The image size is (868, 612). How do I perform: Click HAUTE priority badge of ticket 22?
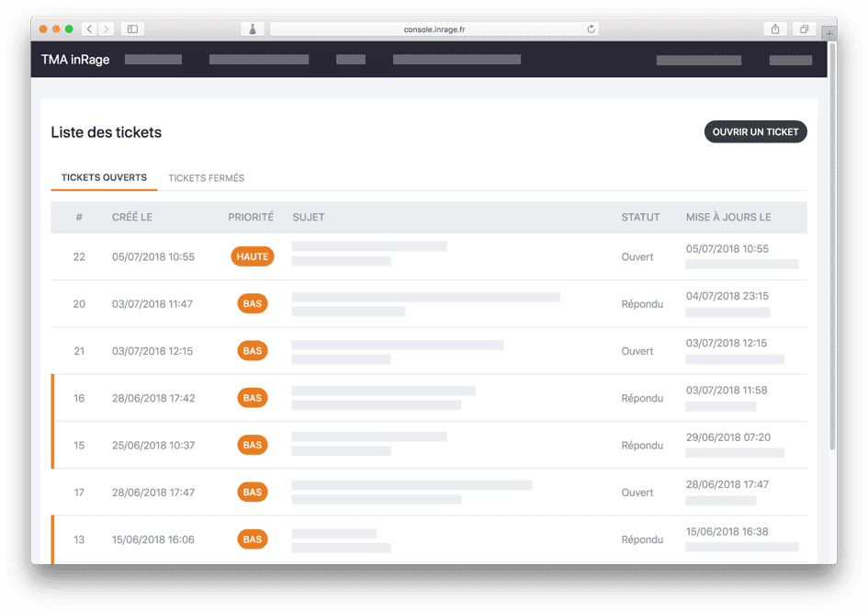click(253, 256)
